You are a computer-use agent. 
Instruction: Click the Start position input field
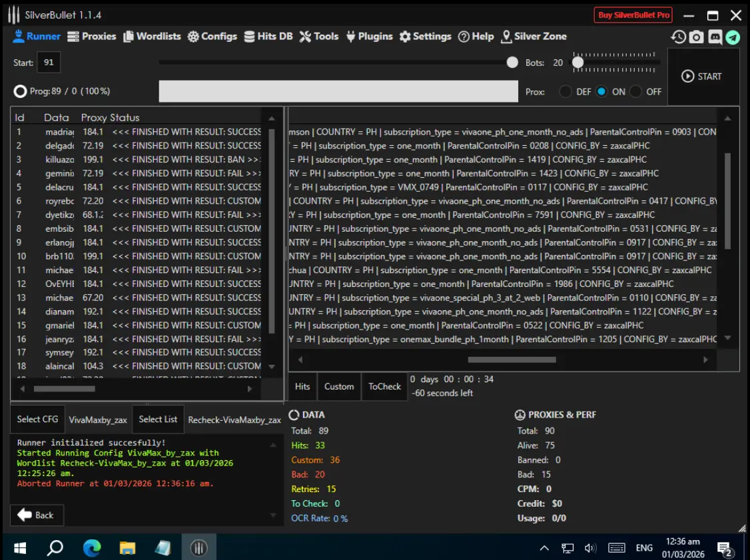[49, 62]
